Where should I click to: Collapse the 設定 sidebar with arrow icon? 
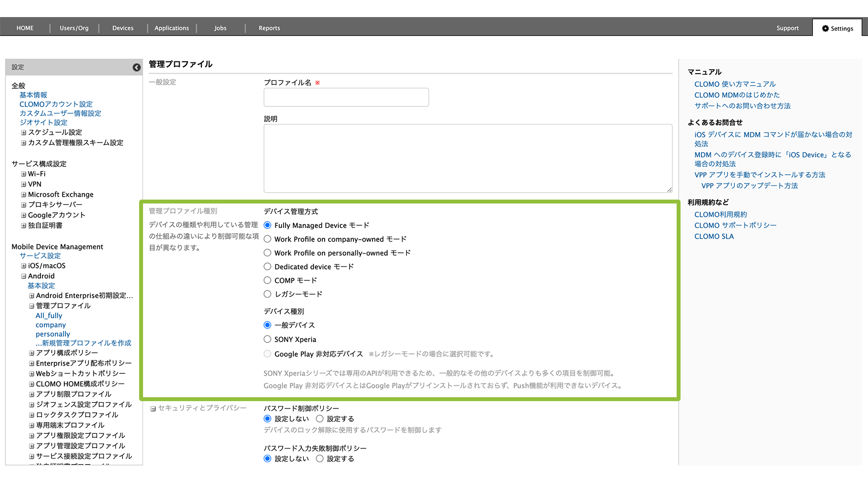(x=137, y=67)
